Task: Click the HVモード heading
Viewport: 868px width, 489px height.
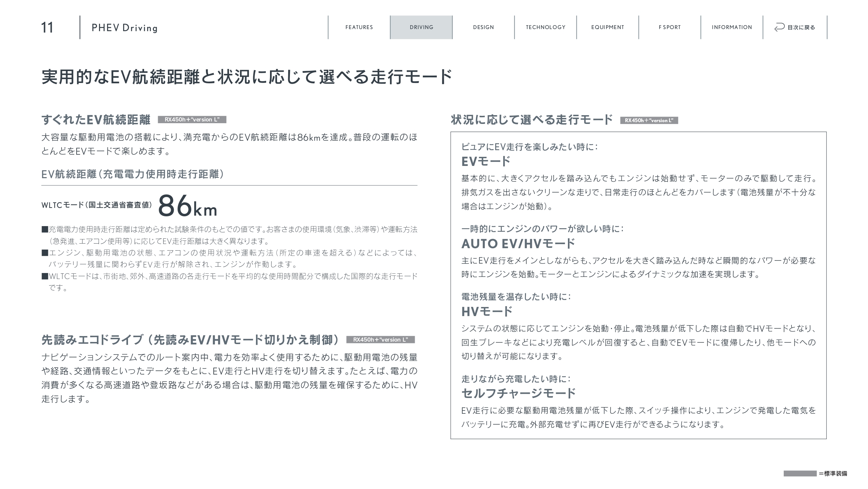Action: 486,311
